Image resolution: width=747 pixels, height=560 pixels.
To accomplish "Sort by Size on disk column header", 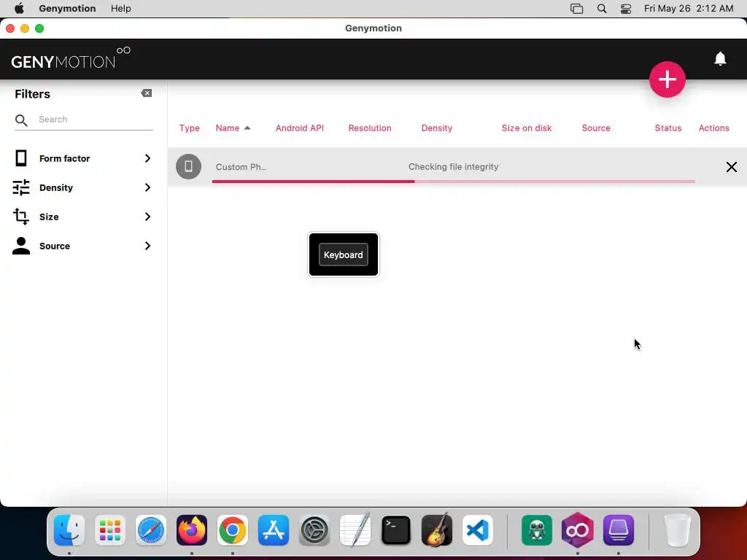I will (x=527, y=128).
